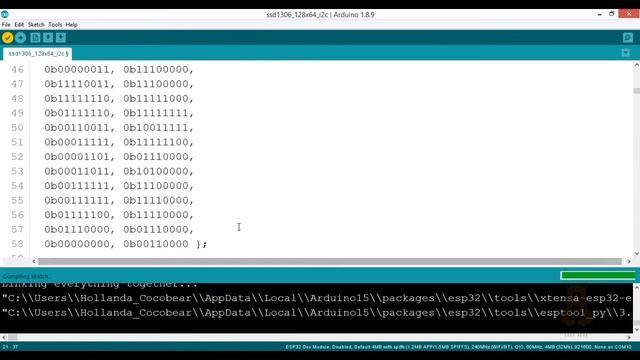Image resolution: width=640 pixels, height=360 pixels.
Task: Click value 0b11111110 on line 48
Action: [x=77, y=99]
